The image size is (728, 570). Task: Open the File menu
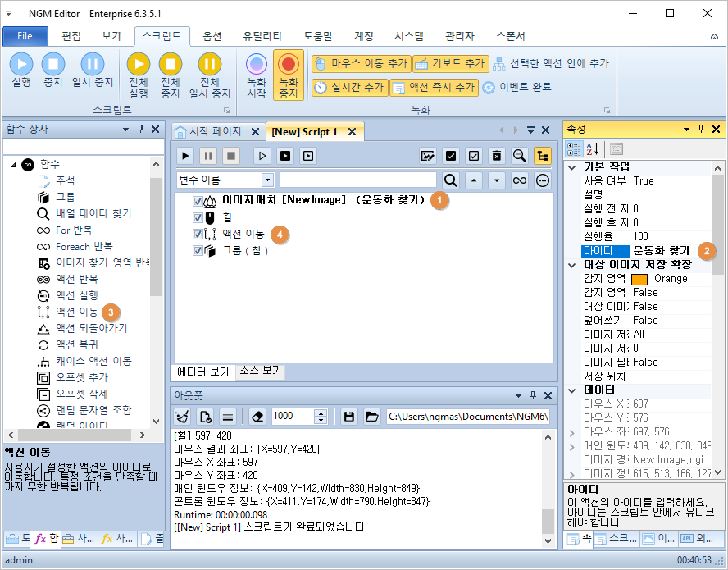25,36
